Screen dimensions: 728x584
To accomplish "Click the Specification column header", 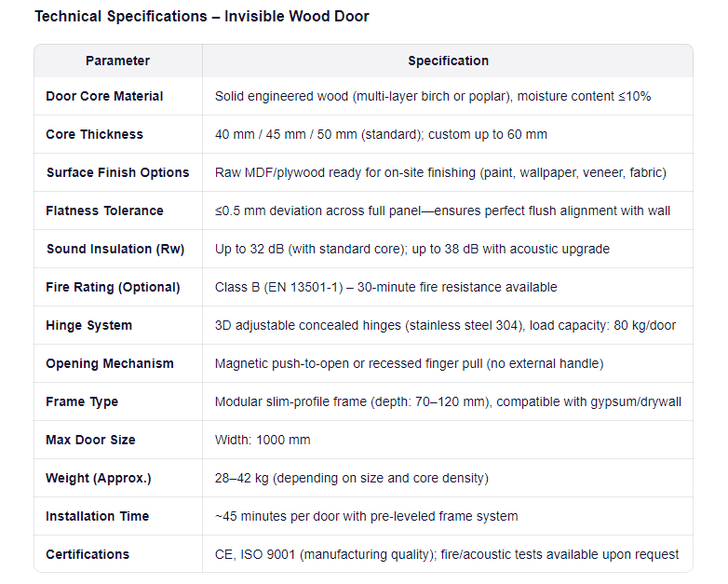I will (448, 61).
